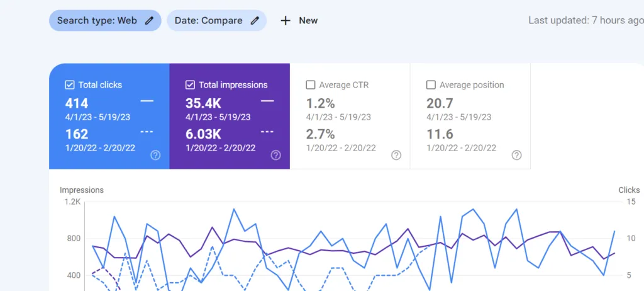This screenshot has height=291, width=644.
Task: Open help icon in Total clicks card
Action: coord(155,155)
